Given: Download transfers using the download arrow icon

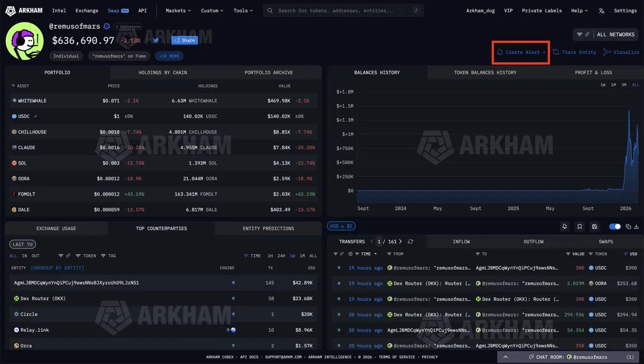Looking at the screenshot, I should [636, 227].
